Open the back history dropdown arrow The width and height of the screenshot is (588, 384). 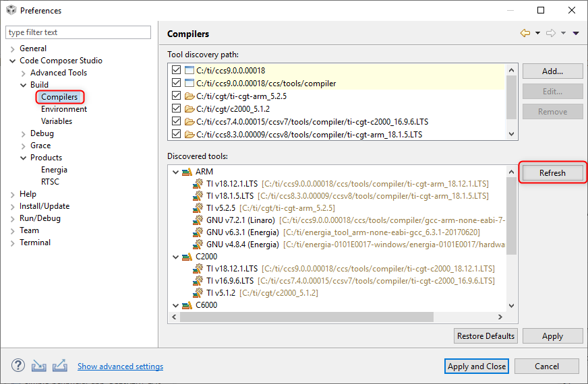[537, 33]
